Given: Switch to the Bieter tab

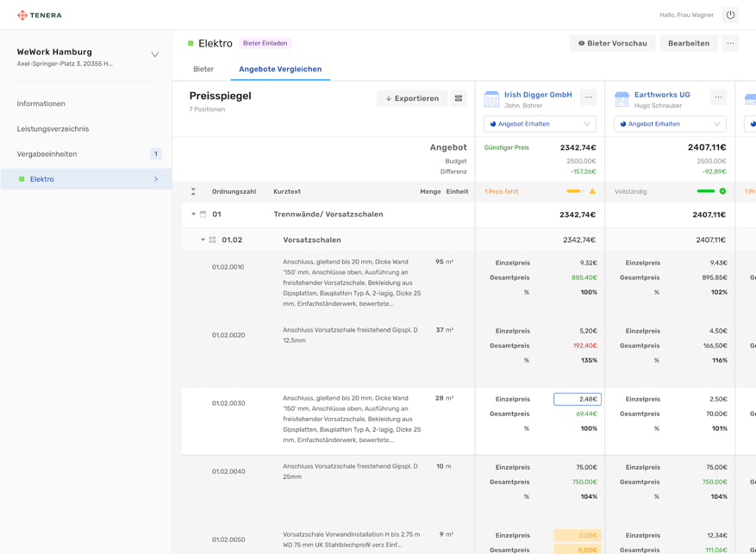Looking at the screenshot, I should pos(203,69).
